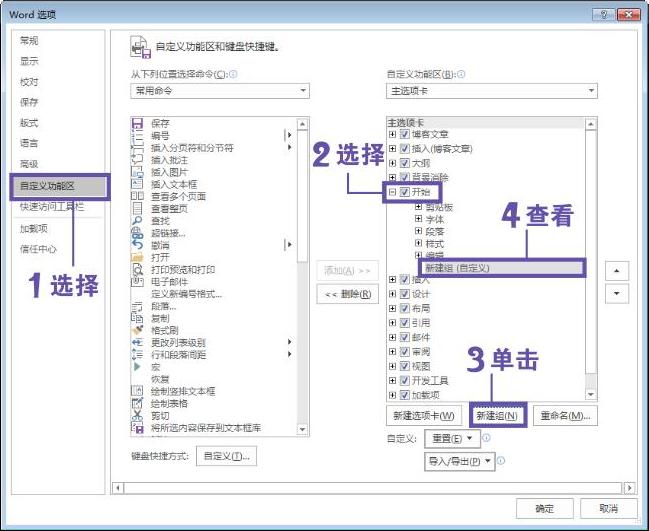Image resolution: width=649 pixels, height=531 pixels.
Task: Click the horizontal scrollbar right arrow
Action: click(x=630, y=488)
